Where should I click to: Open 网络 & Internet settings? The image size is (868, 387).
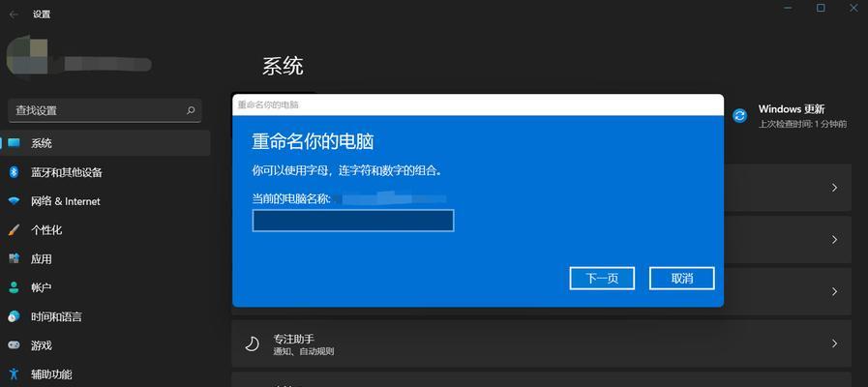pos(105,201)
